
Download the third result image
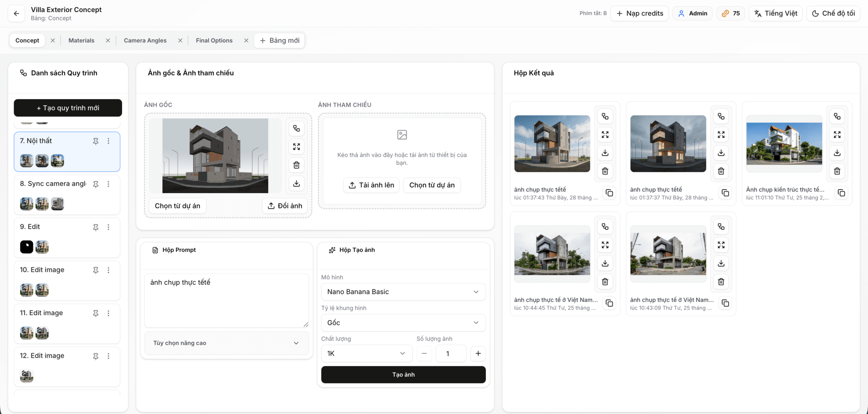coord(837,153)
